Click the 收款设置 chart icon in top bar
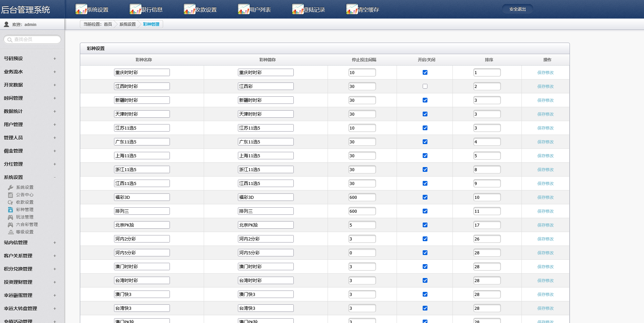644x323 pixels. point(190,9)
